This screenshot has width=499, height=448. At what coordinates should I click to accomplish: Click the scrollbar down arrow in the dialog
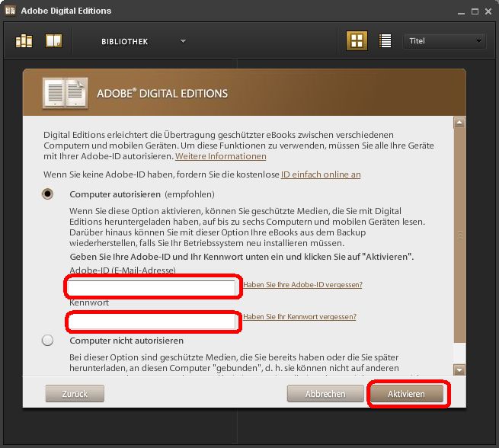(x=459, y=370)
